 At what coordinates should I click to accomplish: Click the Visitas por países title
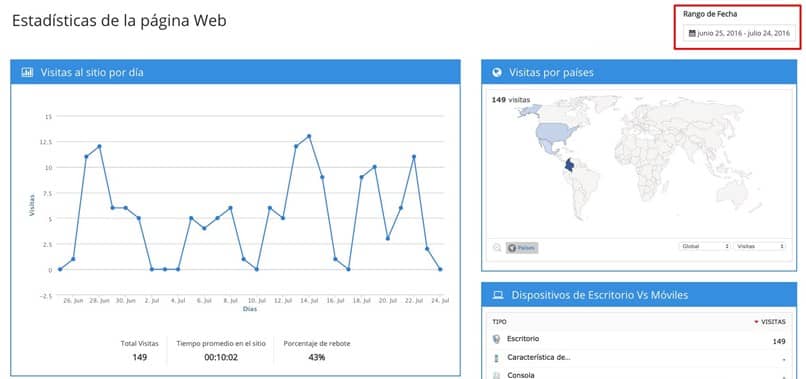551,73
